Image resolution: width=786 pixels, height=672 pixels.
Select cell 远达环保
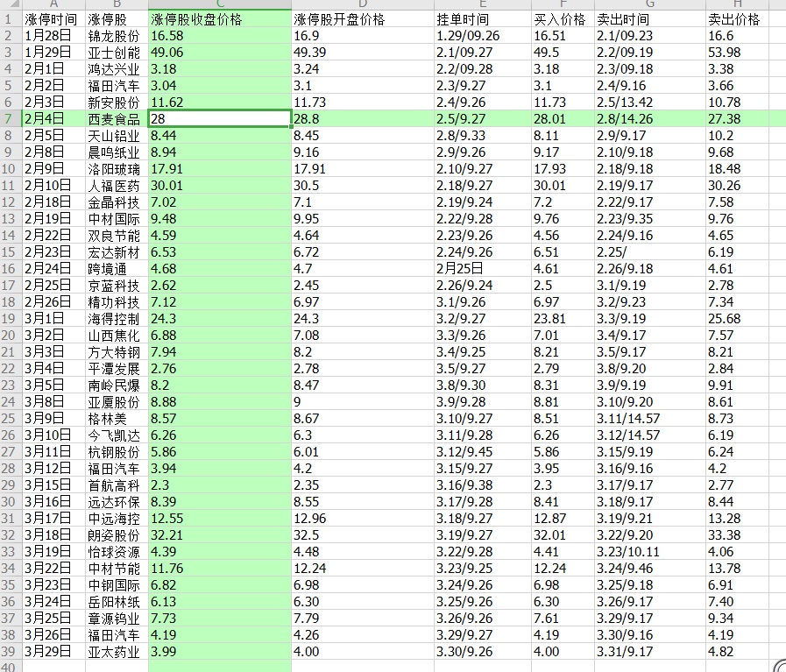[117, 501]
